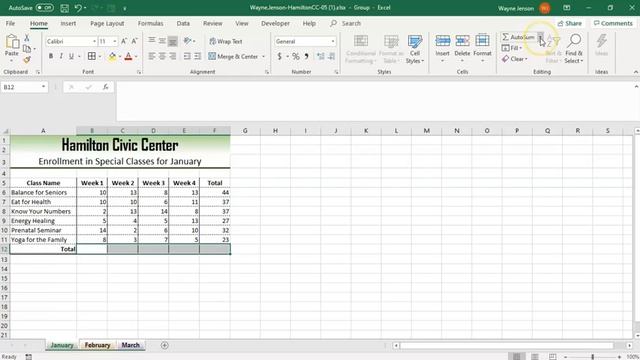
Task: Add a new sheet with plus button
Action: (x=164, y=345)
